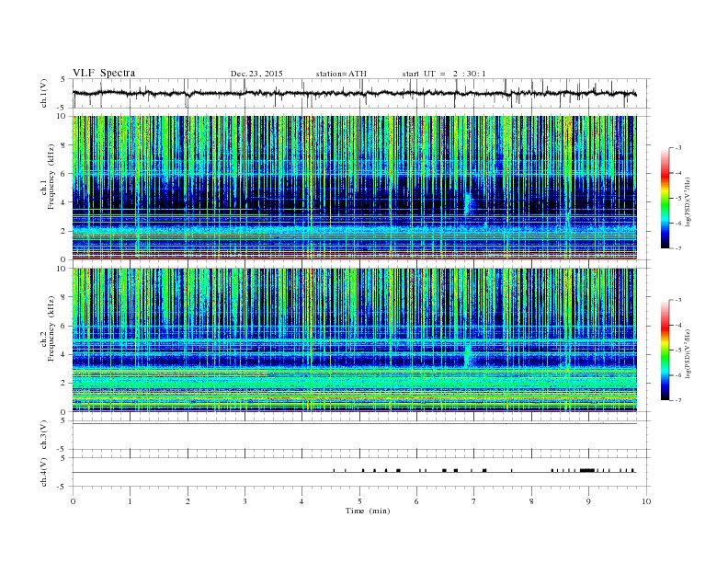Click the dense ch.4 pulse cluster near minute 9
Screen dimensions: 728x563
pos(587,470)
